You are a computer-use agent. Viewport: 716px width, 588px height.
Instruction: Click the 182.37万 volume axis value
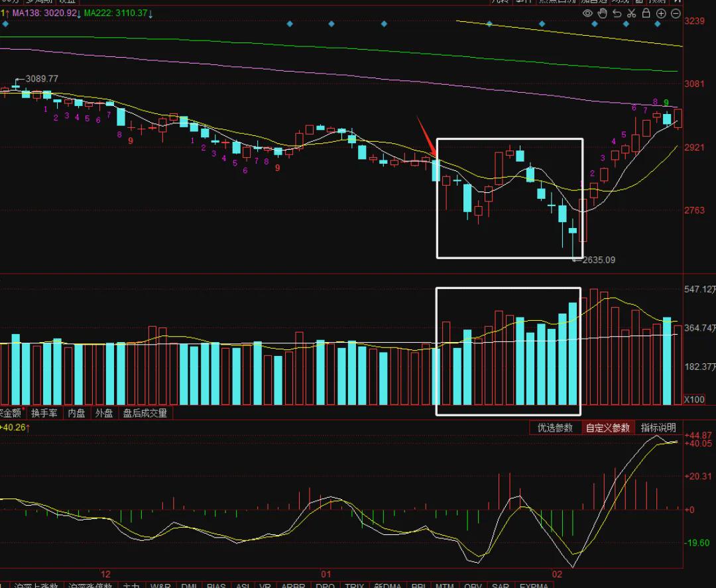(700, 367)
